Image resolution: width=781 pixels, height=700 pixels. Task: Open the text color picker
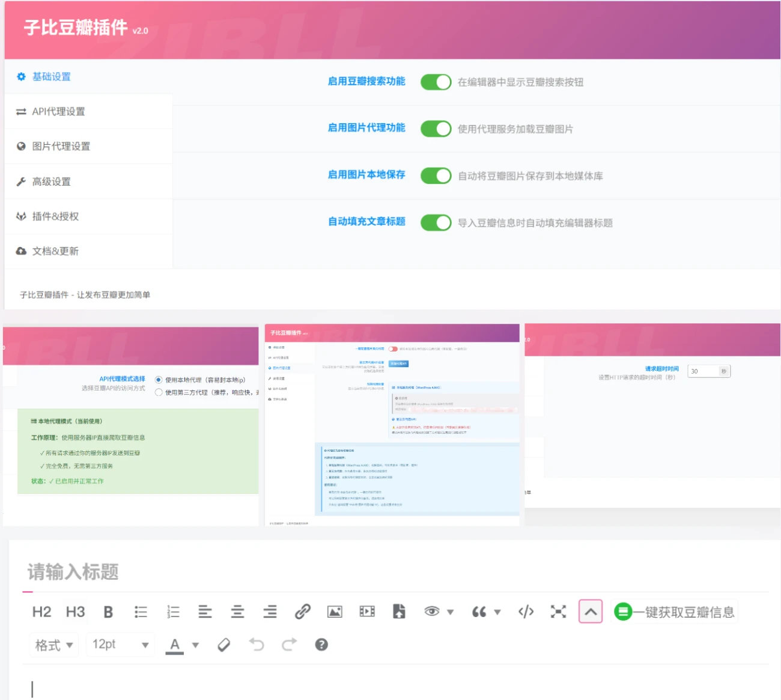175,645
